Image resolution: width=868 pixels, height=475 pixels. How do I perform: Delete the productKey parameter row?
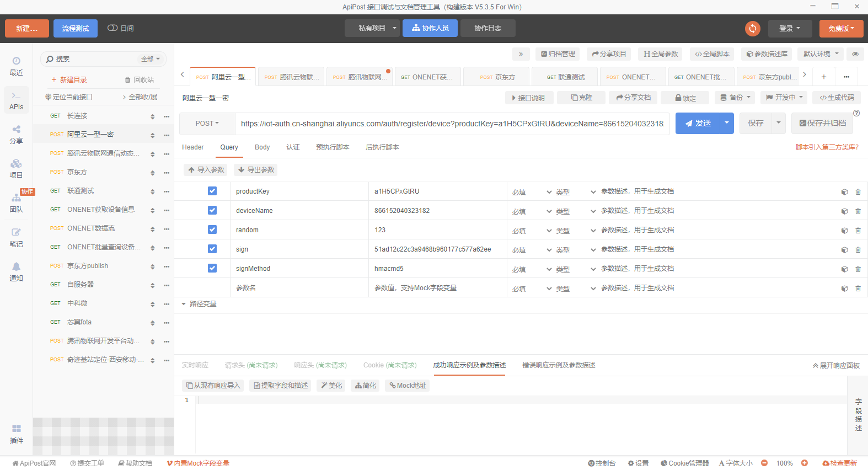point(858,192)
